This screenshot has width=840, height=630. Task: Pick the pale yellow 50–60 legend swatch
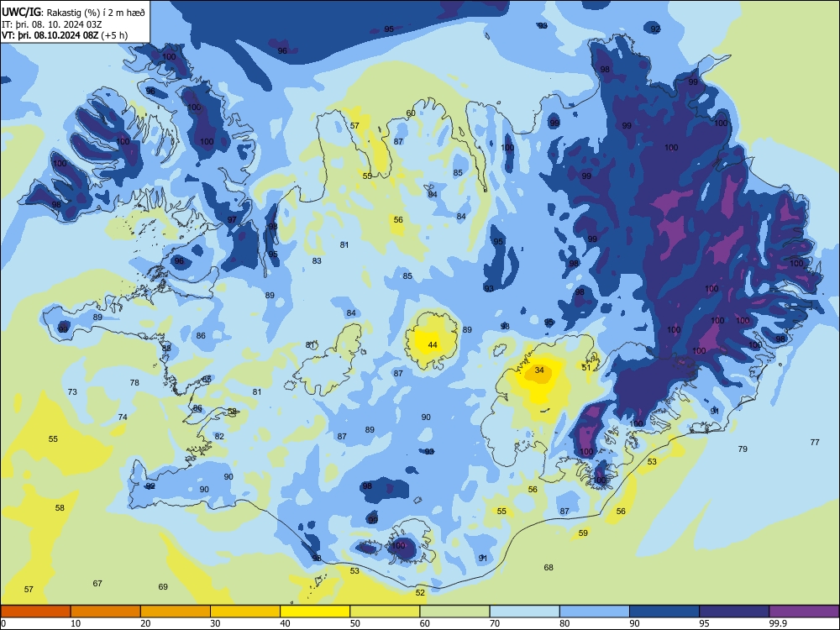(385, 612)
